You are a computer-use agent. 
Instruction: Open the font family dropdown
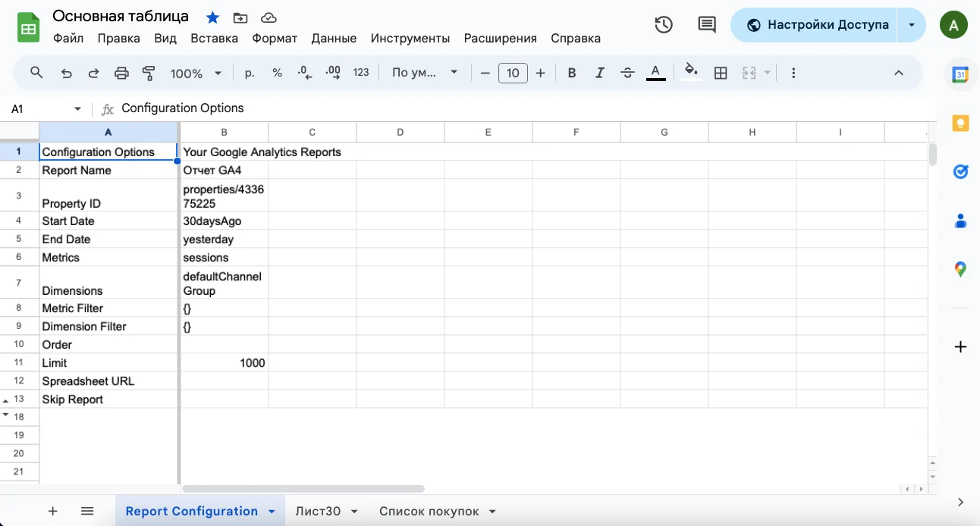point(425,73)
